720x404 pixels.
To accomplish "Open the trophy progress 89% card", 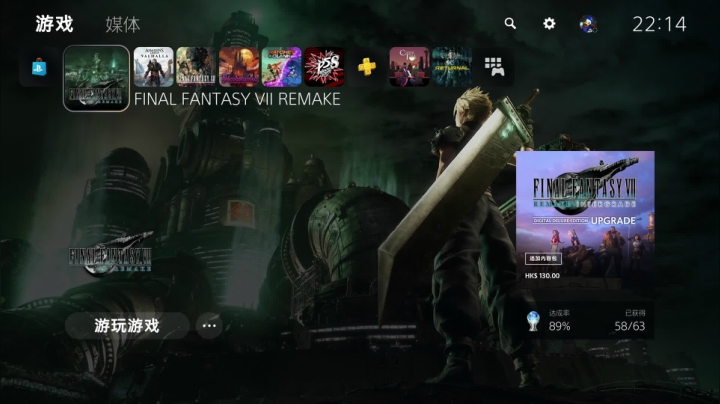I will tap(585, 320).
